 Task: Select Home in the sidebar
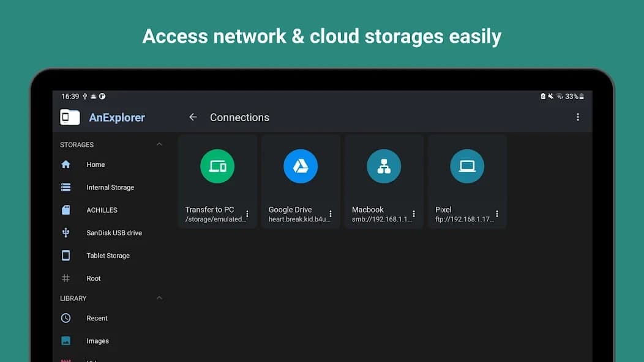pyautogui.click(x=95, y=164)
